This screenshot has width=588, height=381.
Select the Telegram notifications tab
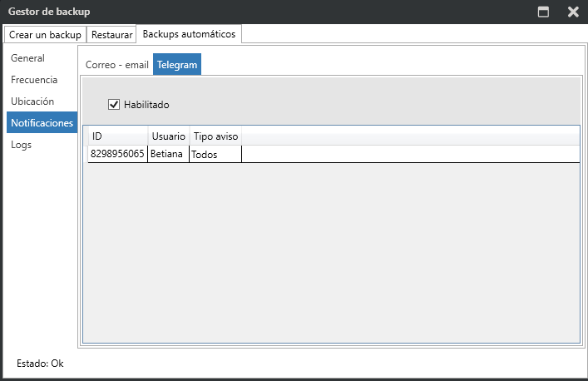176,65
